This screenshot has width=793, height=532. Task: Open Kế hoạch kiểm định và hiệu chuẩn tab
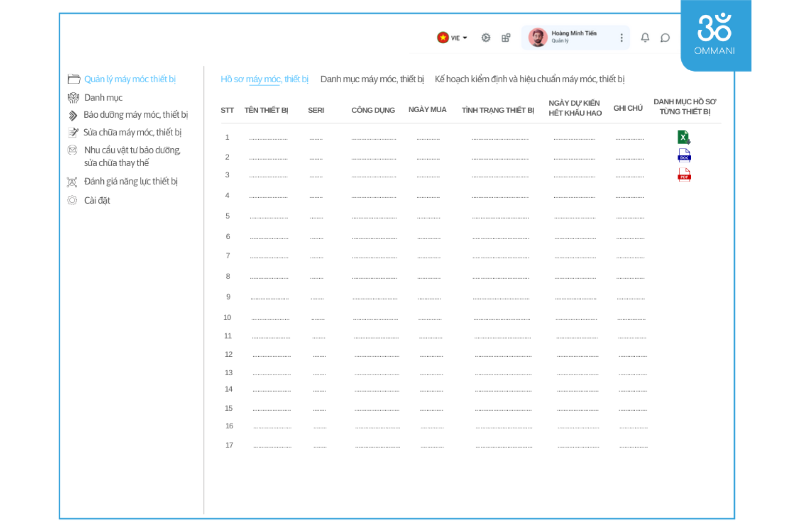click(529, 79)
